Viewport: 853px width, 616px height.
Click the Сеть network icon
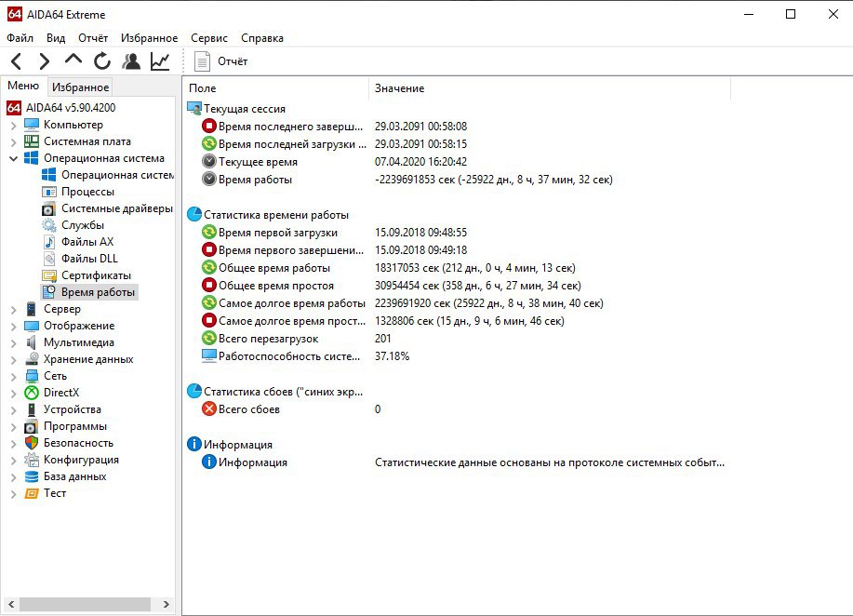[32, 376]
